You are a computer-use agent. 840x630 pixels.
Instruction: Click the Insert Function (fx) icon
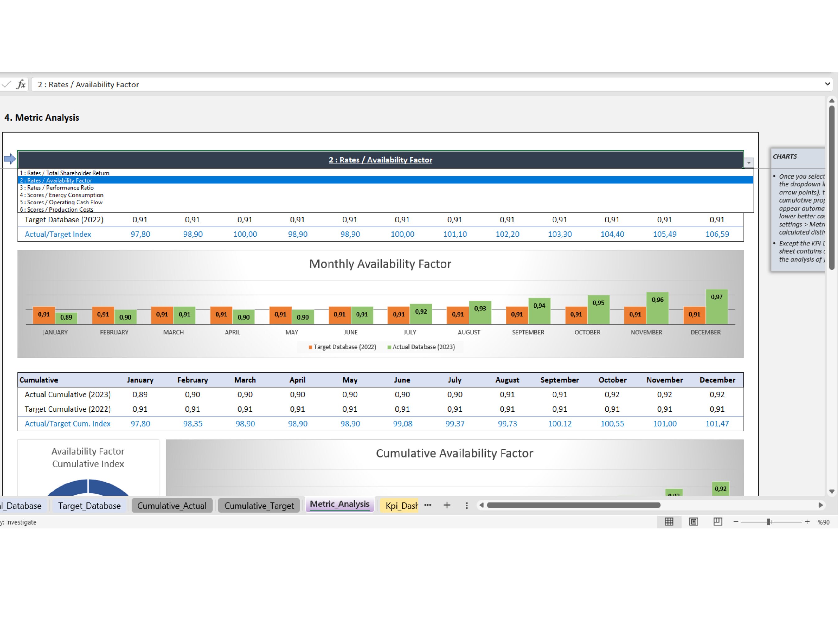click(21, 84)
